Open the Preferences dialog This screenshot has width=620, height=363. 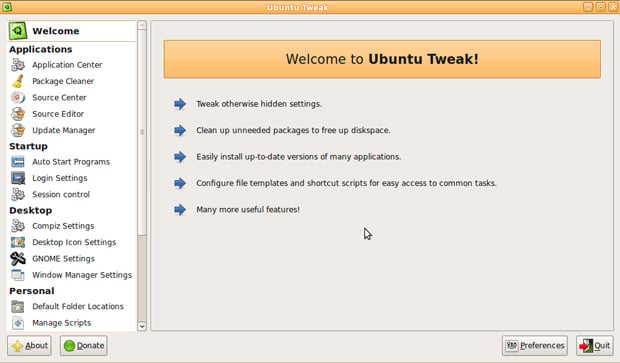pyautogui.click(x=535, y=346)
